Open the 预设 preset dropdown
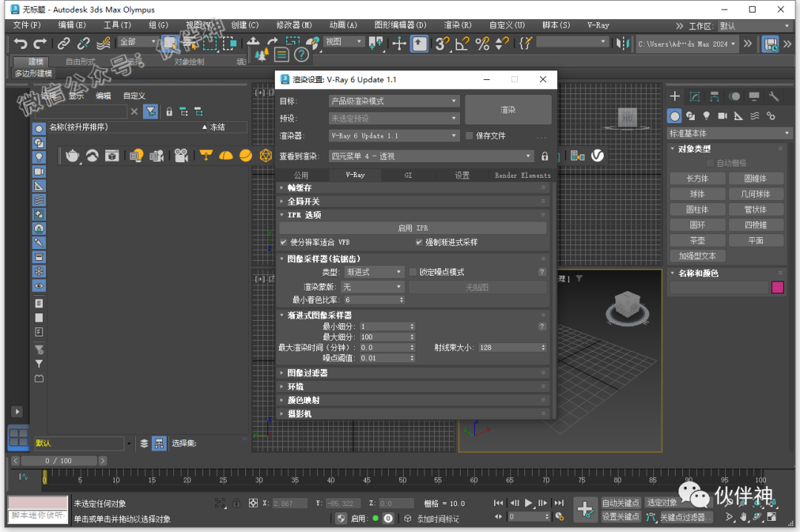Viewport: 800px width, 532px height. pos(394,119)
